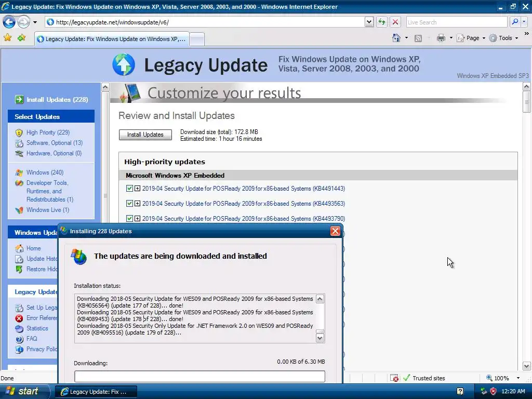Focus the Live Search input box

[457, 22]
